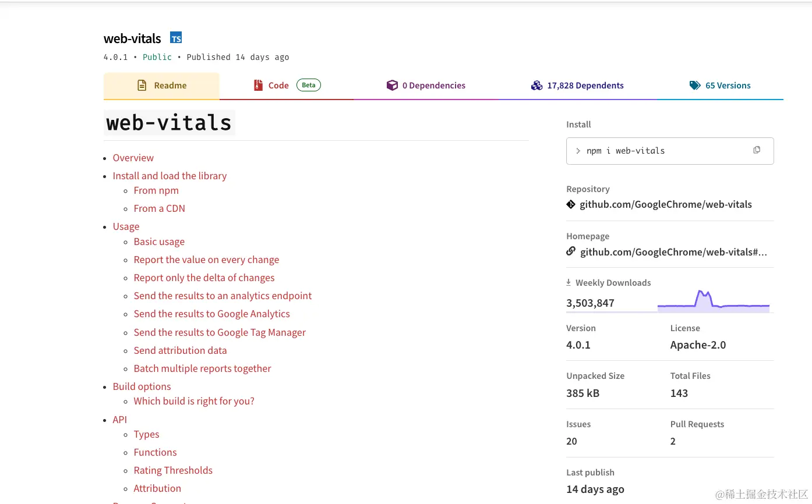This screenshot has height=504, width=812.
Task: Open the 0 Dependencies tab
Action: pyautogui.click(x=426, y=86)
